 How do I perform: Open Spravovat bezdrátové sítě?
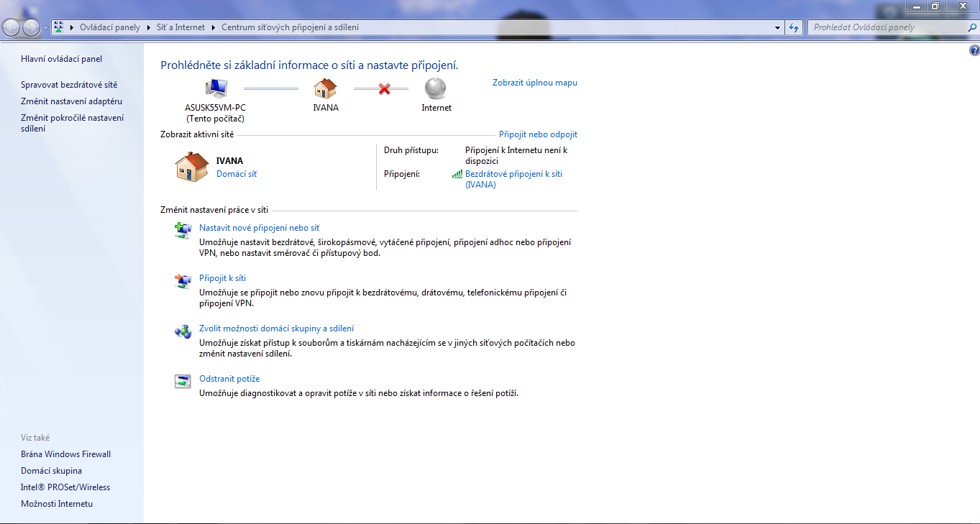point(69,85)
